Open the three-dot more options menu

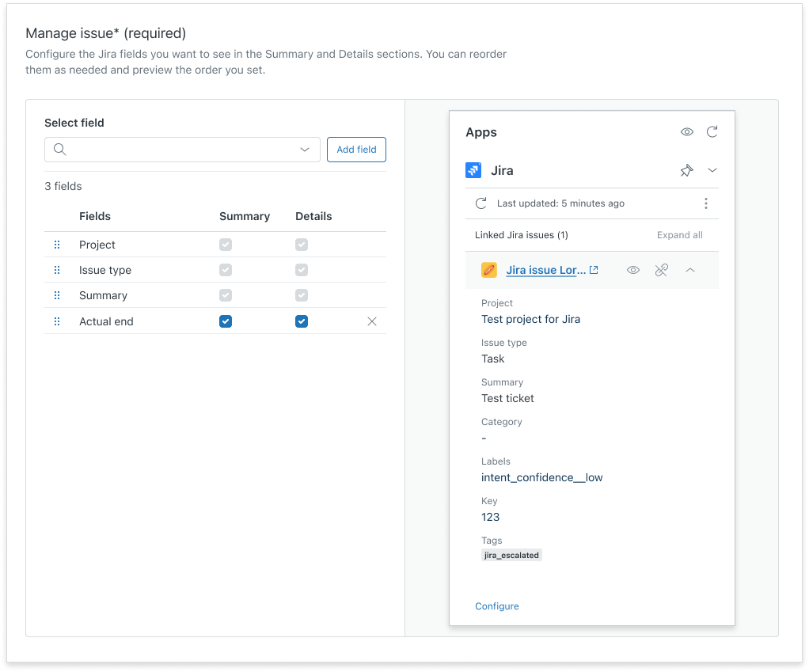point(706,203)
